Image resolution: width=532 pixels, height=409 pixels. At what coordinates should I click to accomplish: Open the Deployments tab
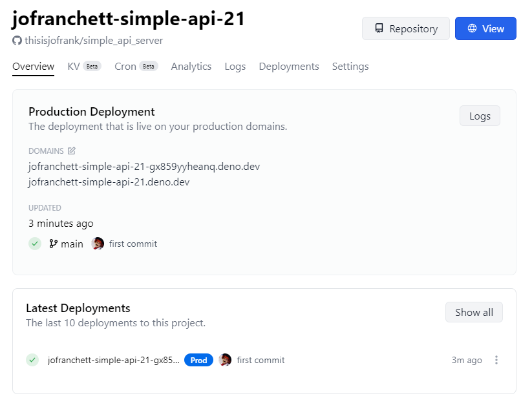[288, 66]
